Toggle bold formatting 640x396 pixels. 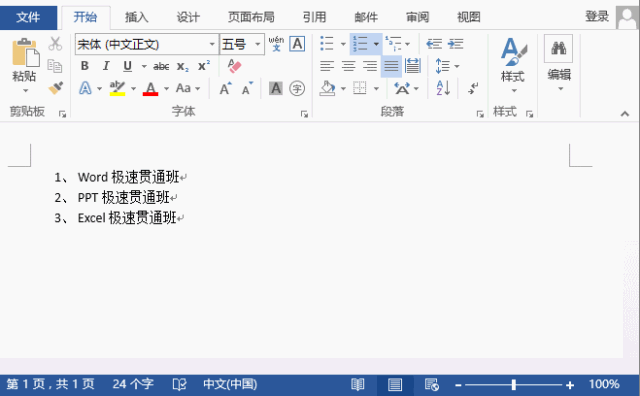coord(84,66)
